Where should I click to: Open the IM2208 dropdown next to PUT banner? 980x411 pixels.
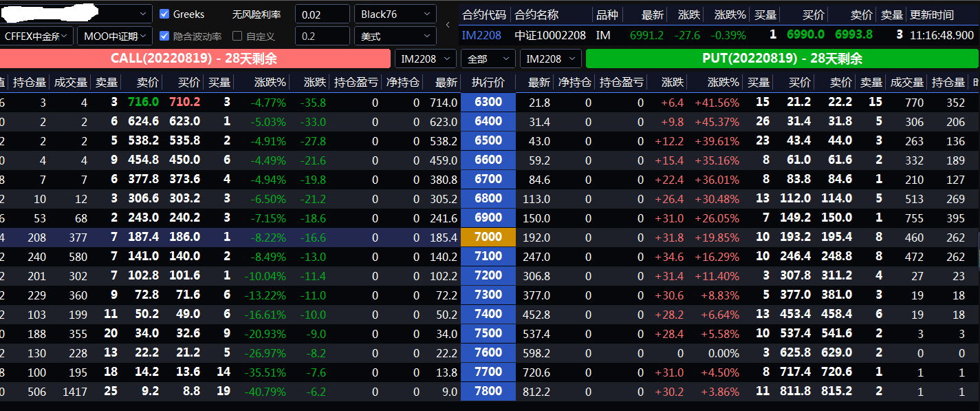click(550, 59)
